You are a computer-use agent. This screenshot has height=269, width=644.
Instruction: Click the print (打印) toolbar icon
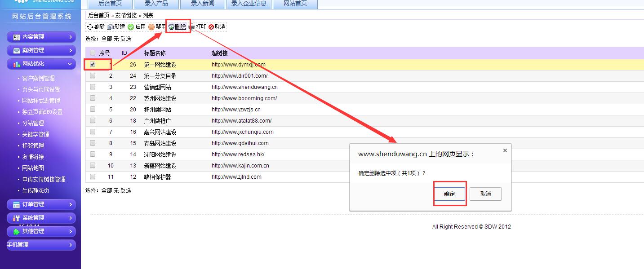click(191, 27)
